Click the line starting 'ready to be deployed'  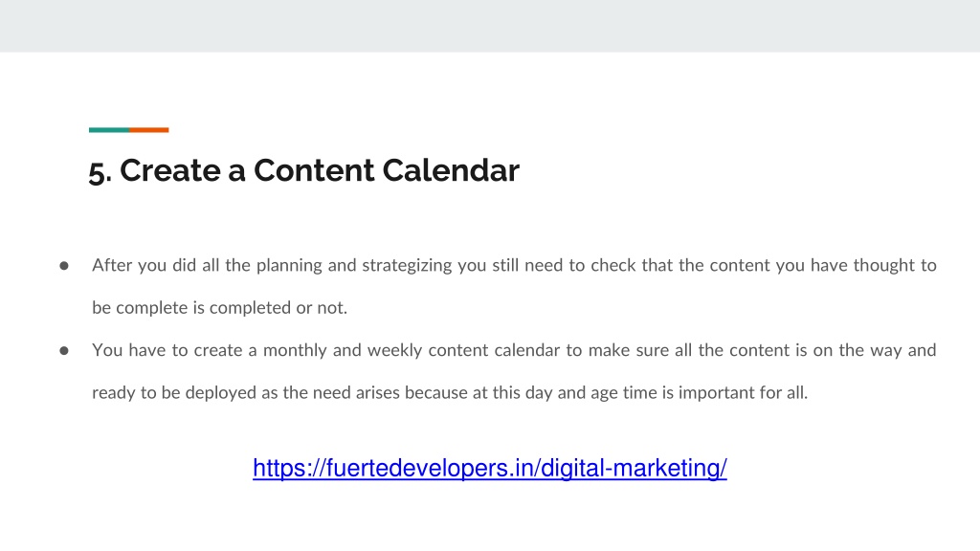(x=450, y=392)
